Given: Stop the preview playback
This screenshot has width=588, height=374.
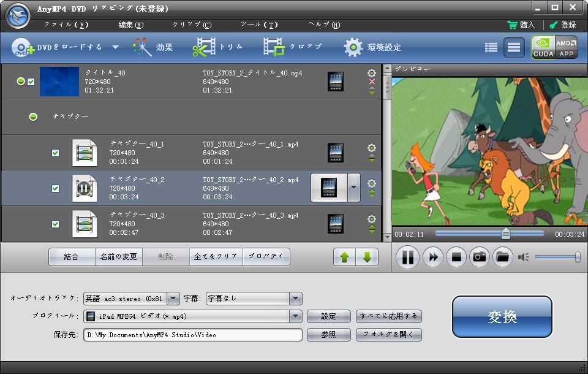Looking at the screenshot, I should pos(456,257).
